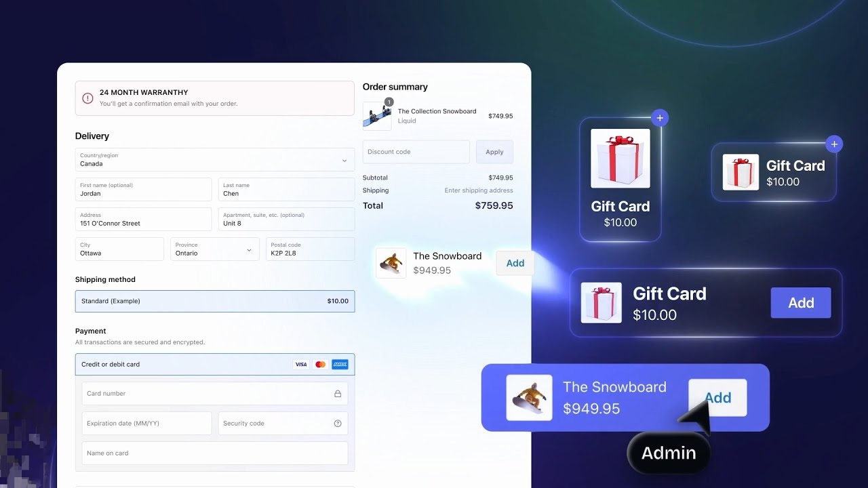Open the Province dropdown
Image resolution: width=868 pixels, height=488 pixels.
(215, 249)
